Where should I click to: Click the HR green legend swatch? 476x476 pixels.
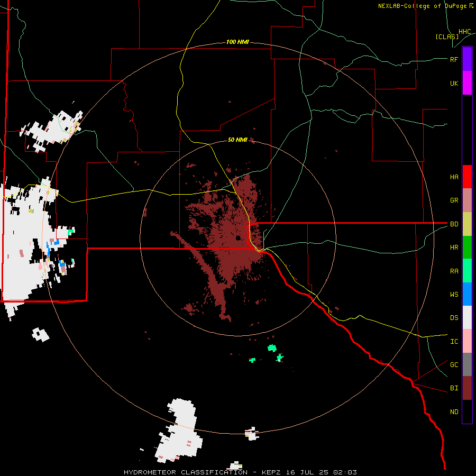467,248
